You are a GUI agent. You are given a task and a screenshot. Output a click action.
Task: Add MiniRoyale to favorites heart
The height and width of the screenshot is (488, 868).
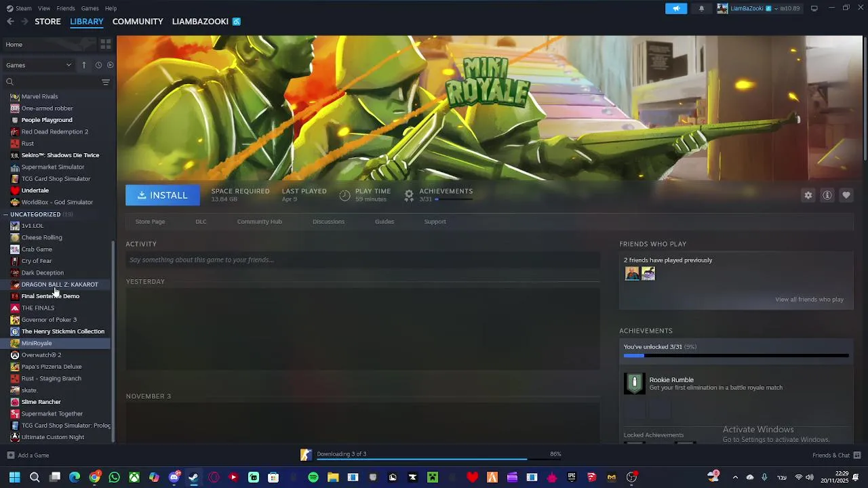tap(846, 195)
